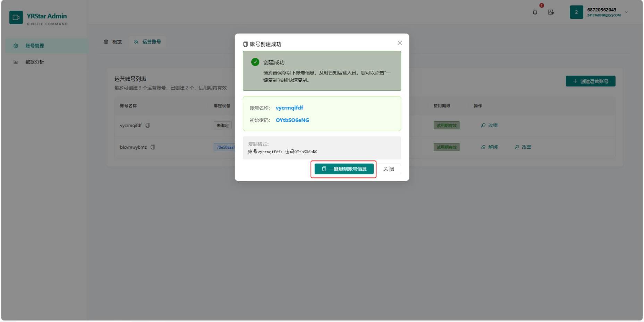Copy account name vycrmqifdf via its icon
The width and height of the screenshot is (644, 322).
point(147,125)
